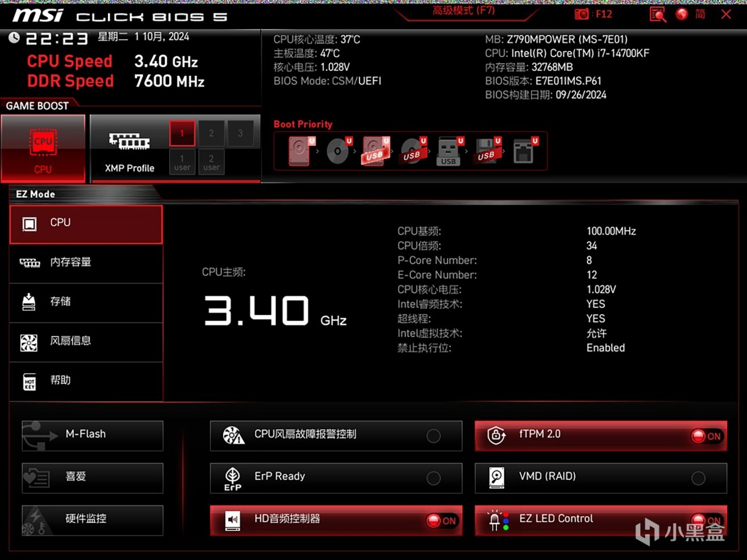
Task: Click the DDR Speed 7600 MHz value
Action: click(169, 81)
